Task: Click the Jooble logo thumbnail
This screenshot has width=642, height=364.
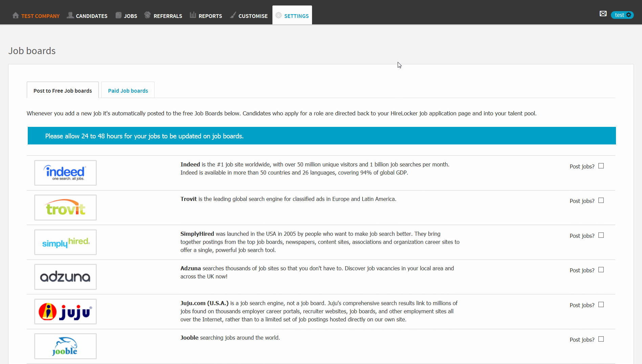Action: click(65, 346)
